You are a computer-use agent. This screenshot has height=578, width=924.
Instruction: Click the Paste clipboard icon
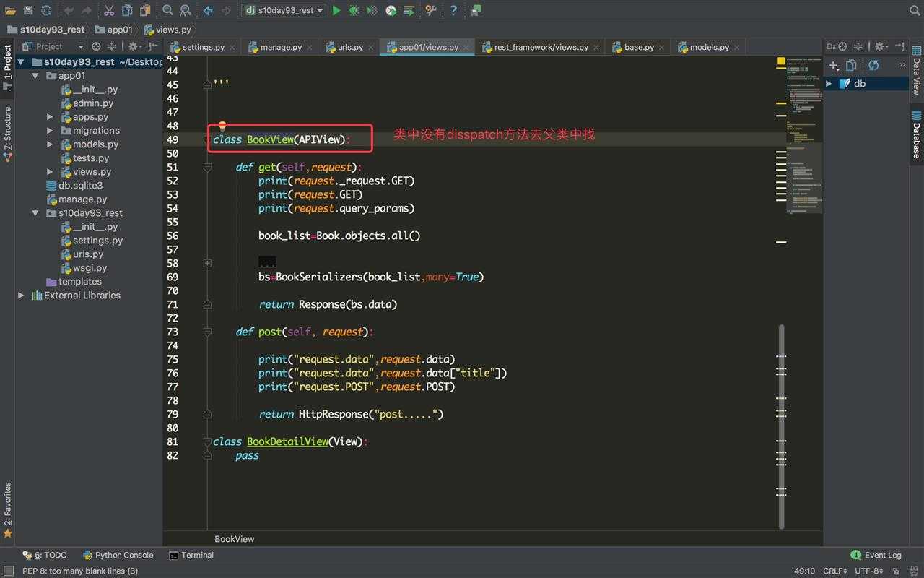[145, 10]
